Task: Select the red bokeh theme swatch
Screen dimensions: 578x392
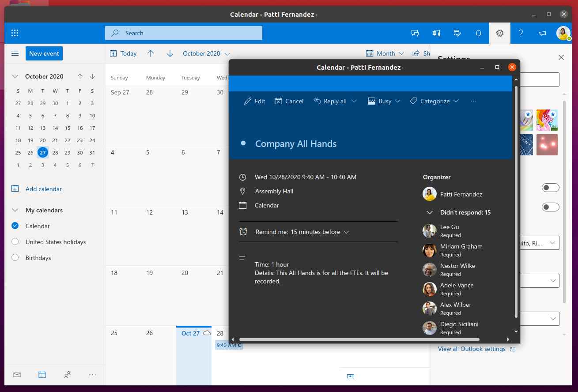Action: (547, 145)
